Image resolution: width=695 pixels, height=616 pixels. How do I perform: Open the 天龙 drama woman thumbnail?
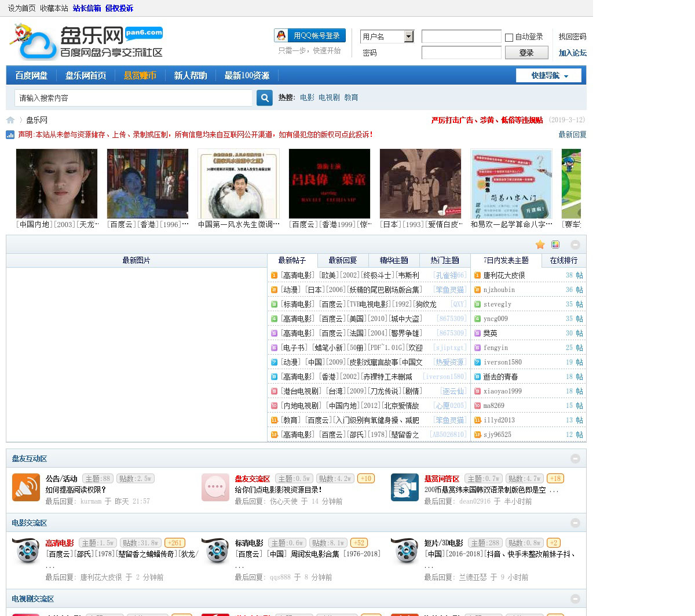[57, 184]
